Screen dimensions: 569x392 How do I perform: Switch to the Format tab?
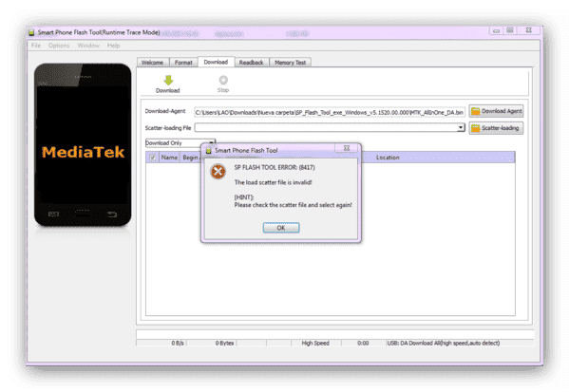[x=183, y=63]
